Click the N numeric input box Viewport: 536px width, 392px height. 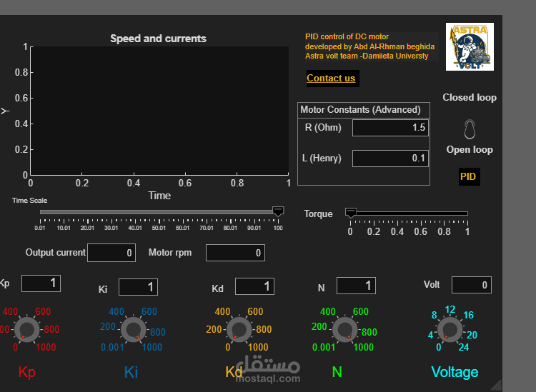click(356, 286)
